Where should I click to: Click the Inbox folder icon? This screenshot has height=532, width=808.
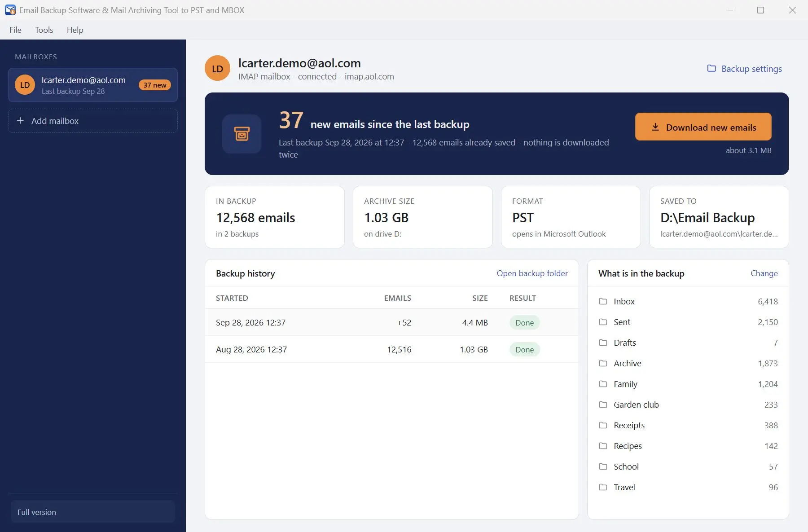point(603,301)
